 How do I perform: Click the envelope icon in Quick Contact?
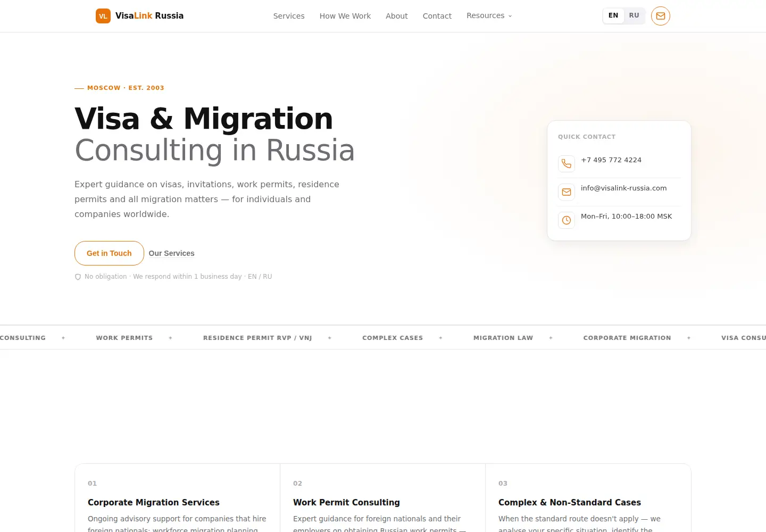coord(567,192)
